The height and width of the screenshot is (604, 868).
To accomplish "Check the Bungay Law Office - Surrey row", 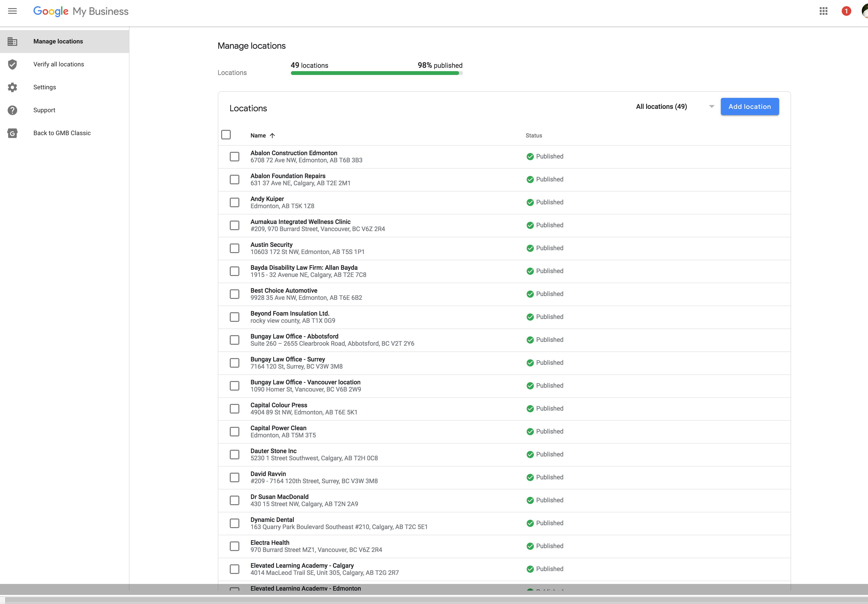I will click(234, 363).
